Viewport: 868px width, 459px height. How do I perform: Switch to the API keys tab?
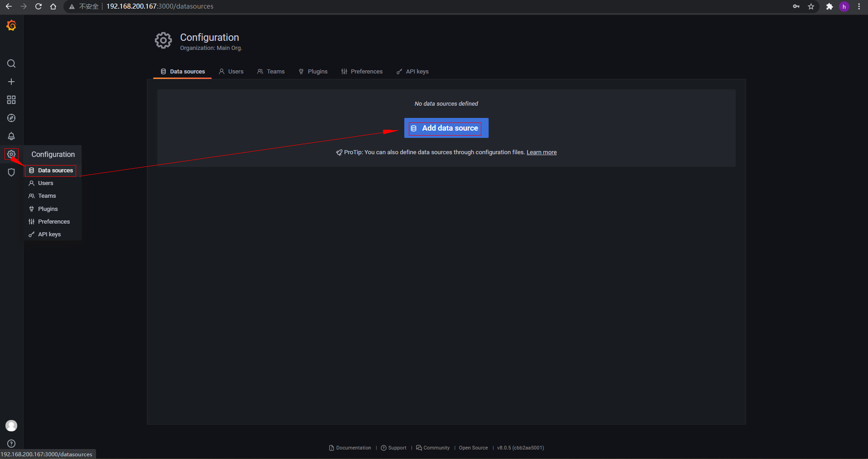point(412,72)
